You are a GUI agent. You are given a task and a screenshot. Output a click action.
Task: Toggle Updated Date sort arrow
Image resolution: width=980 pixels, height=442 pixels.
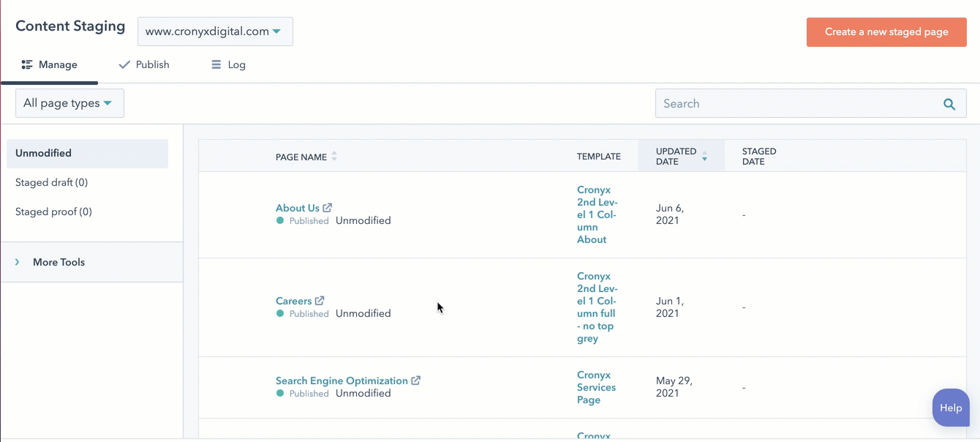point(704,157)
